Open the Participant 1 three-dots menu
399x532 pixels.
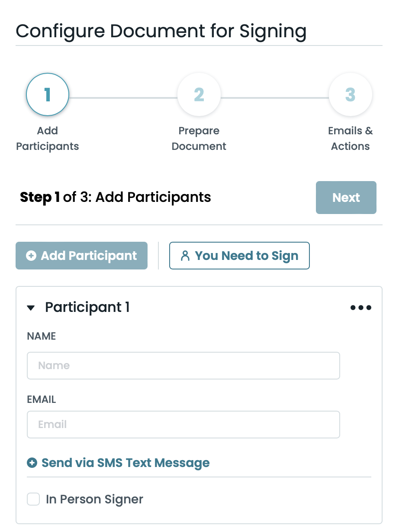point(360,308)
